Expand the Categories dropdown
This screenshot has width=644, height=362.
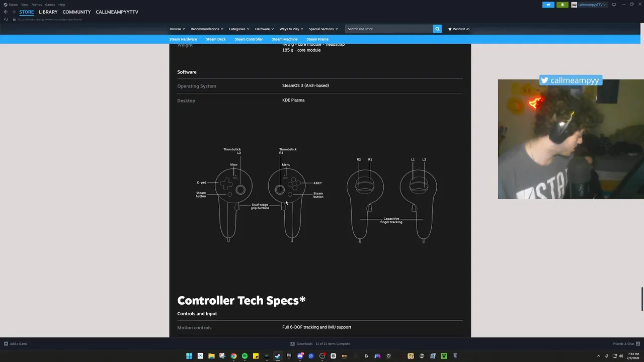click(239, 29)
